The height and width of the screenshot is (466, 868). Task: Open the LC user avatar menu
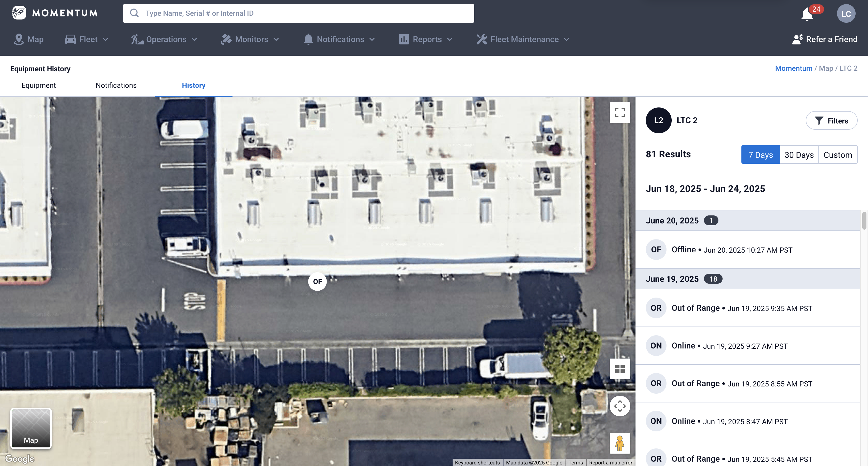[846, 13]
